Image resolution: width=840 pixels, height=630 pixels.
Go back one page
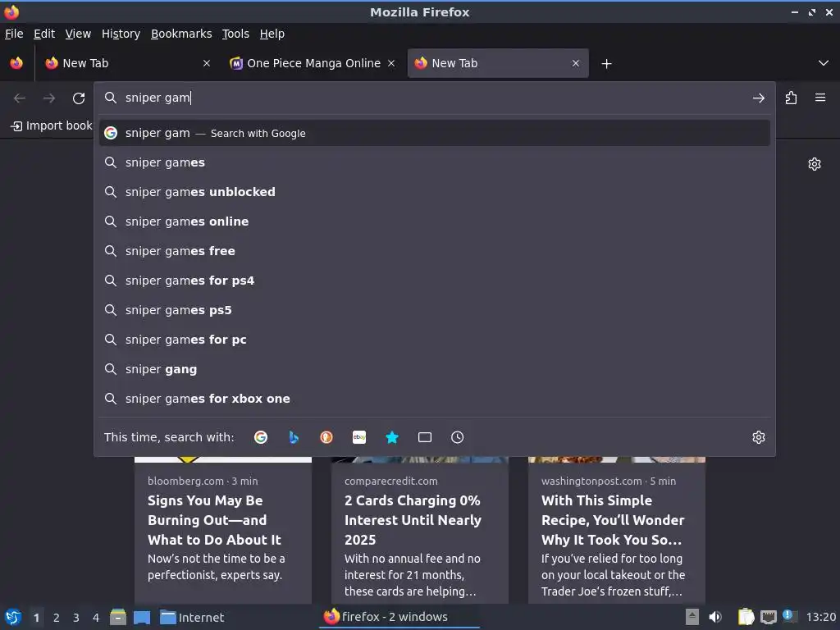tap(20, 98)
